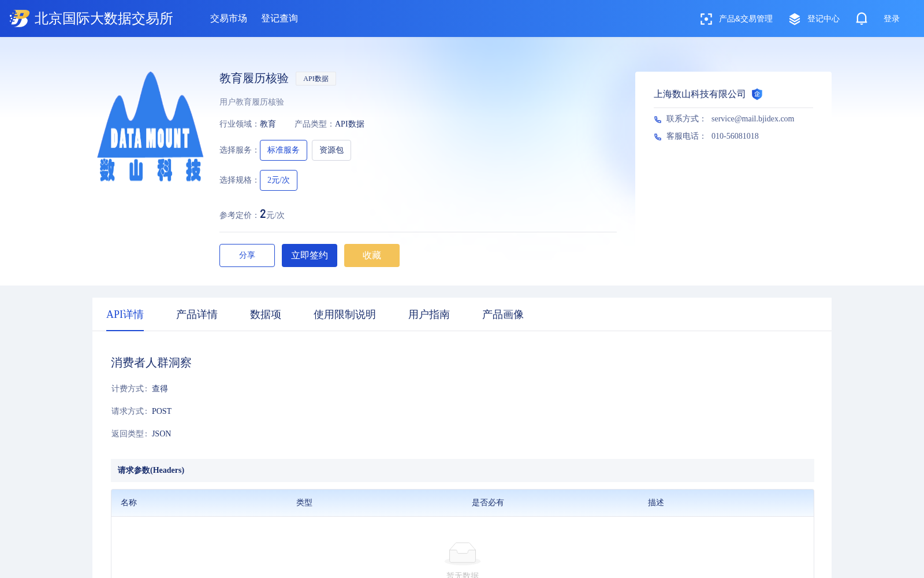Switch to the 用户指南 tab

(429, 314)
